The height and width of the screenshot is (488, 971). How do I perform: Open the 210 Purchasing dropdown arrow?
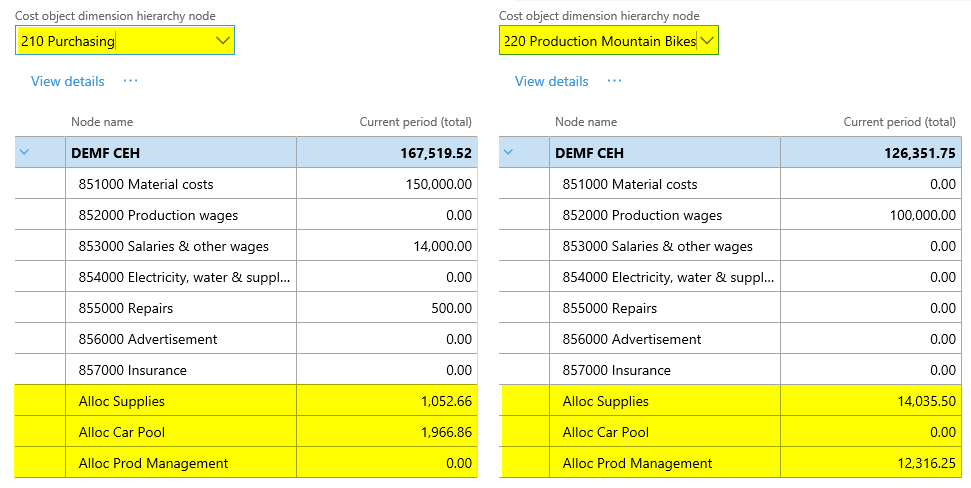[222, 41]
